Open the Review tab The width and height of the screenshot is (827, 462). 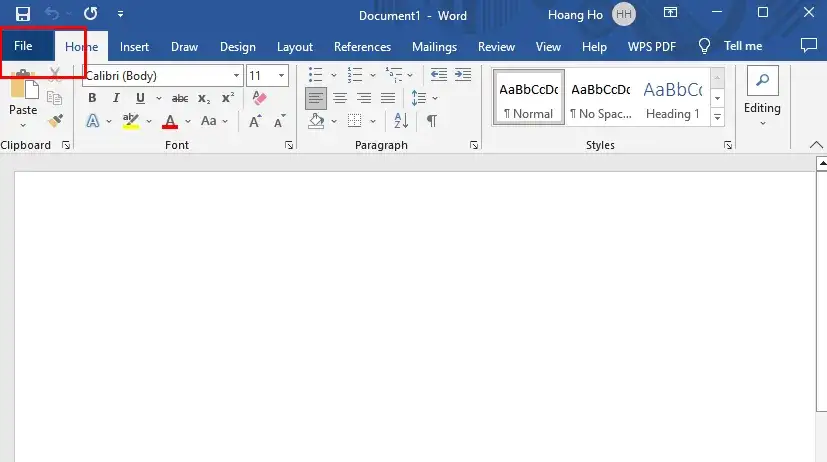tap(496, 46)
